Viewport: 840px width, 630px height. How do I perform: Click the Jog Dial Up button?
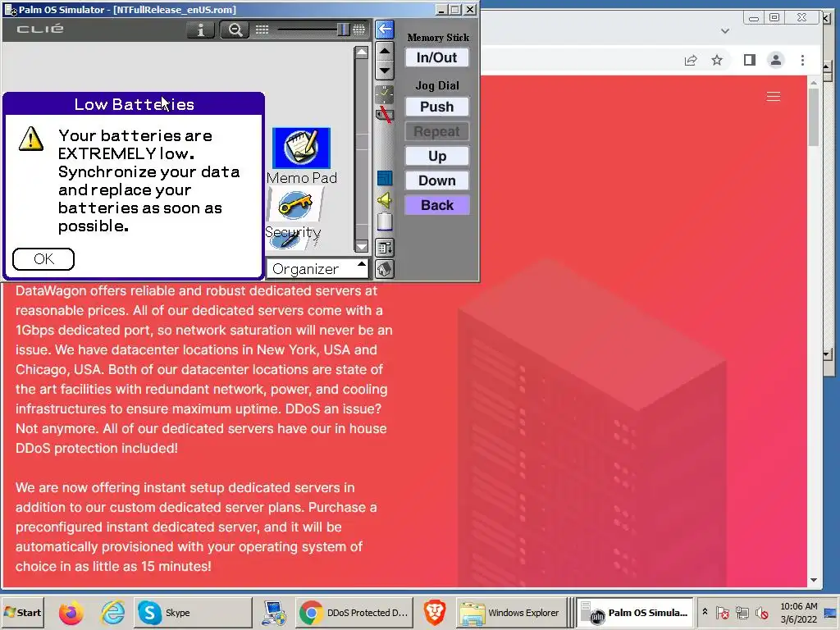coord(437,156)
